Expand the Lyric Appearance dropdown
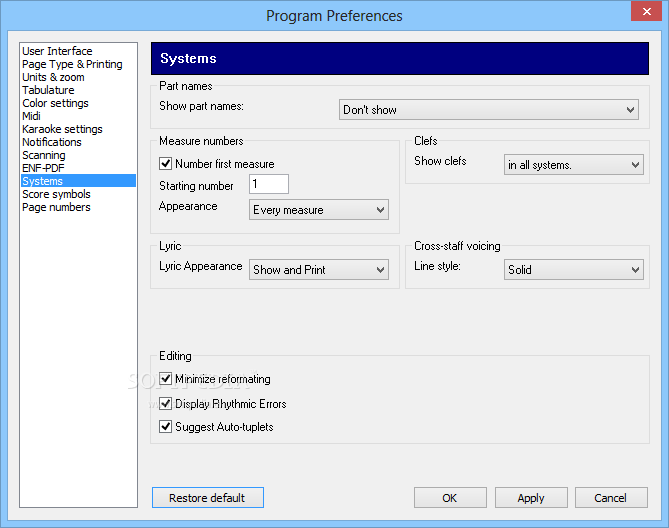 tap(318, 270)
